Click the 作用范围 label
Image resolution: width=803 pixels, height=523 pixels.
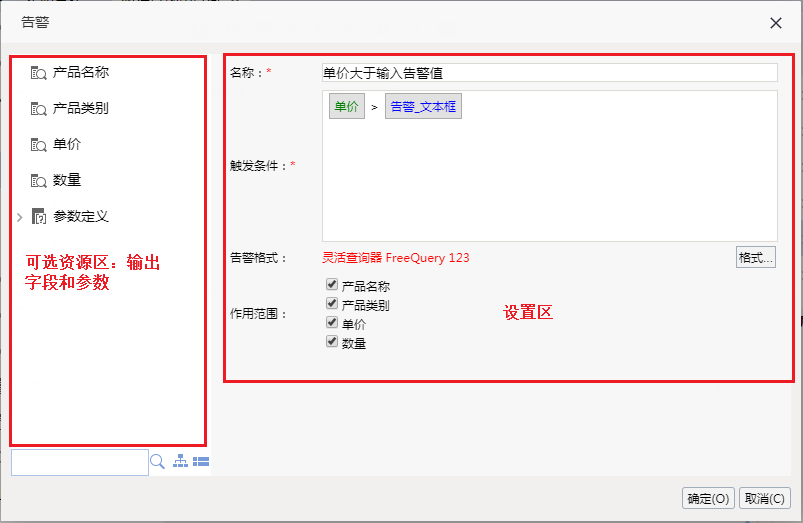(259, 313)
